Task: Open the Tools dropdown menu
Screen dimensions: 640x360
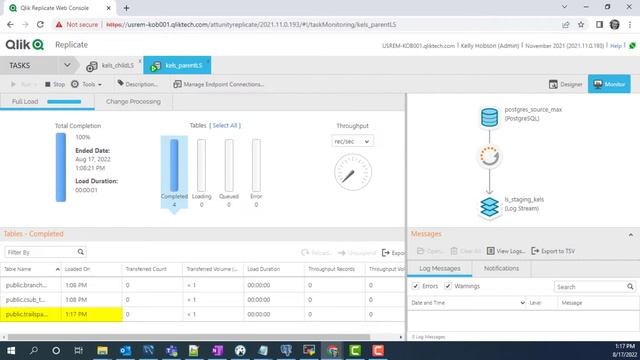Action: coord(87,84)
